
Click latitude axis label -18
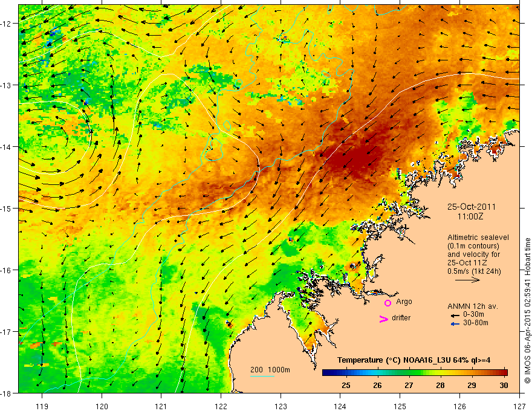coord(6,393)
